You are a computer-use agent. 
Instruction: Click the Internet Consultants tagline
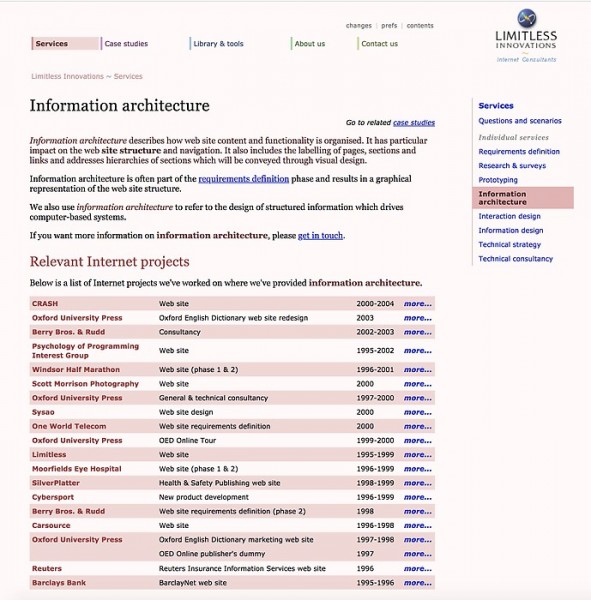pos(526,59)
